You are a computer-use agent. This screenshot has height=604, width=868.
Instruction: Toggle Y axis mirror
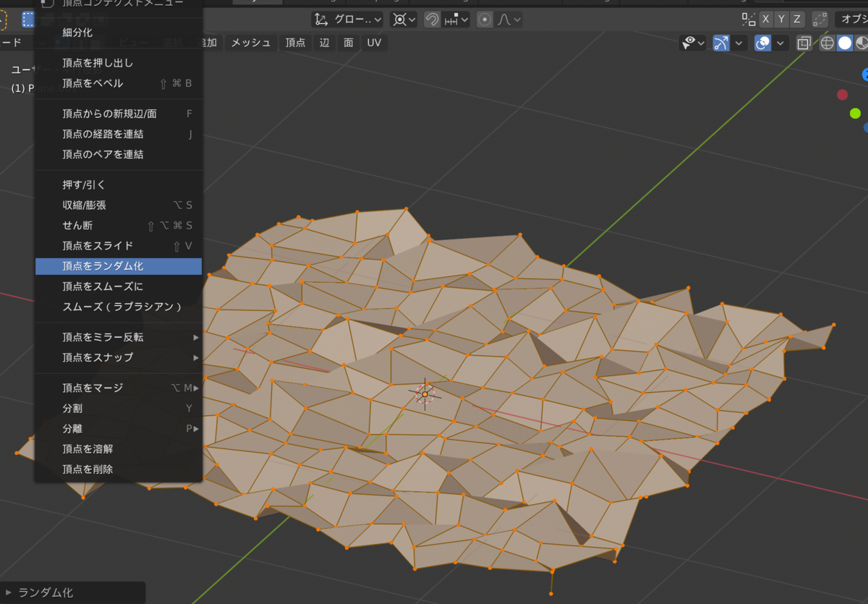coord(781,20)
